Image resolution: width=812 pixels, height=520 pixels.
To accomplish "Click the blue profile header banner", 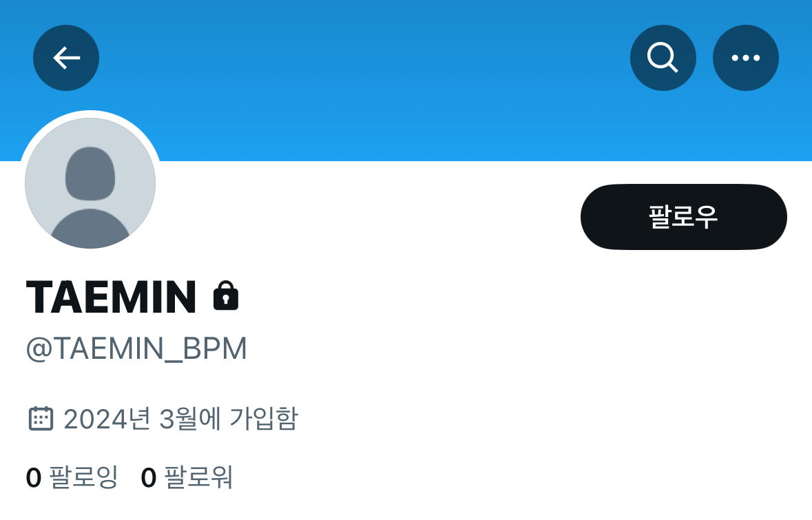I will (x=406, y=81).
